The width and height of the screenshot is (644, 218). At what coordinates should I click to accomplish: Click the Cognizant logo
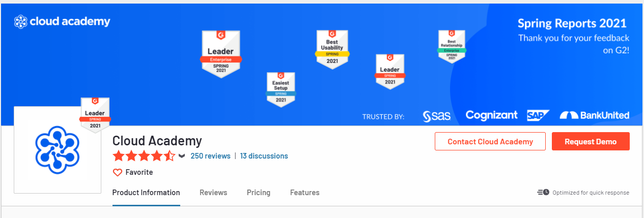click(491, 115)
